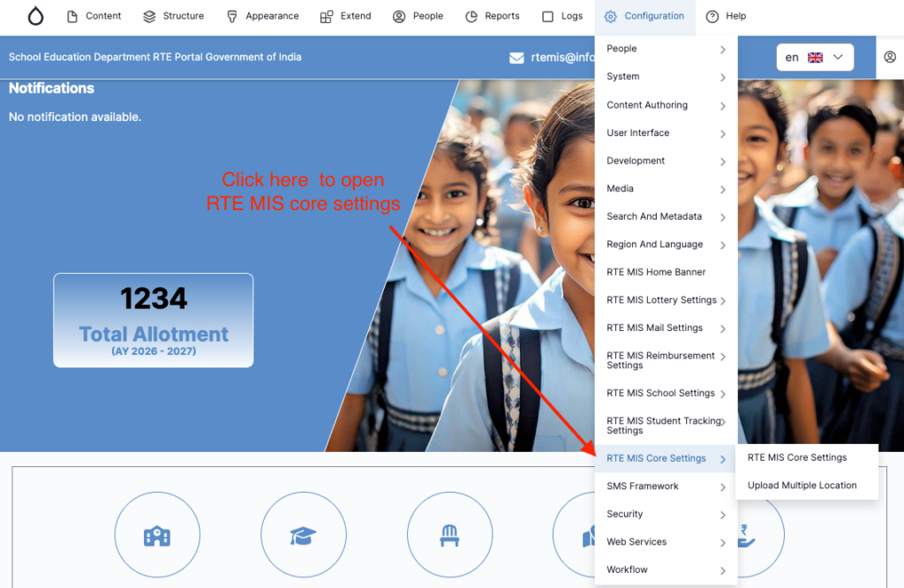Click the graduation cap circle icon
Screen dimensions: 904x588
(303, 535)
